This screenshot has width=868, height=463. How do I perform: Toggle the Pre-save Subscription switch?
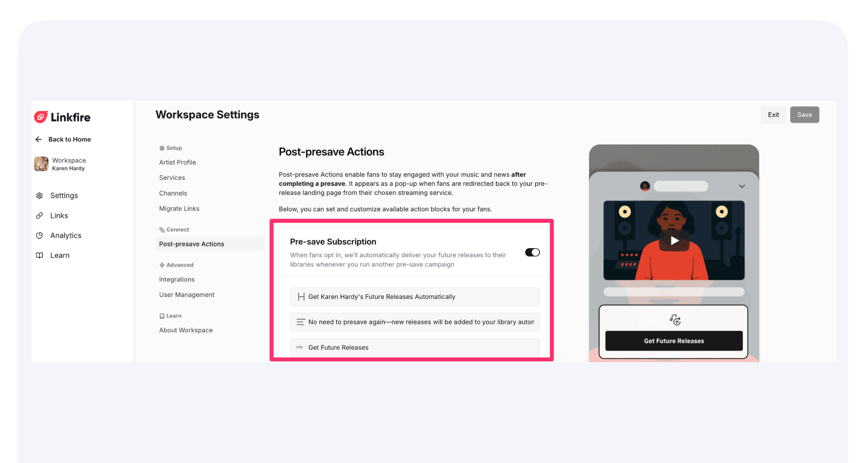point(532,252)
